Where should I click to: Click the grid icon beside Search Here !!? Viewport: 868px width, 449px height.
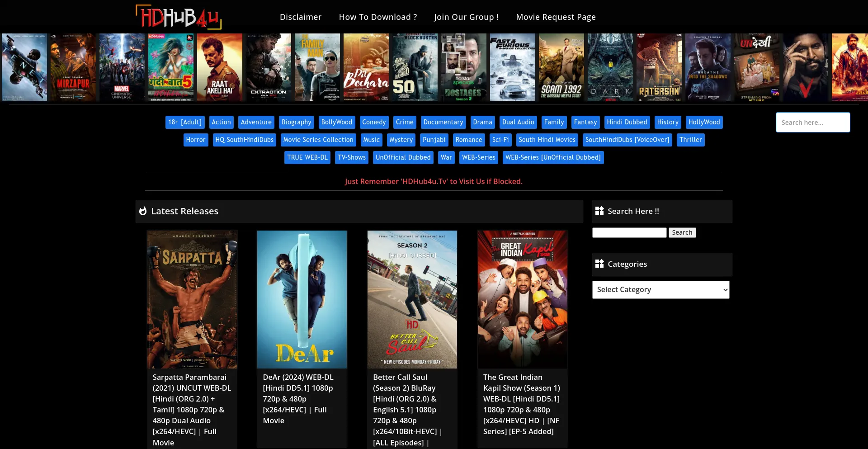pyautogui.click(x=599, y=211)
